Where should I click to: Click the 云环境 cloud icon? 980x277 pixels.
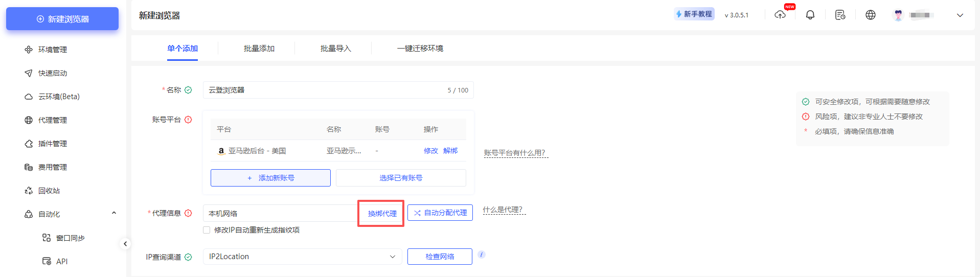tap(29, 97)
